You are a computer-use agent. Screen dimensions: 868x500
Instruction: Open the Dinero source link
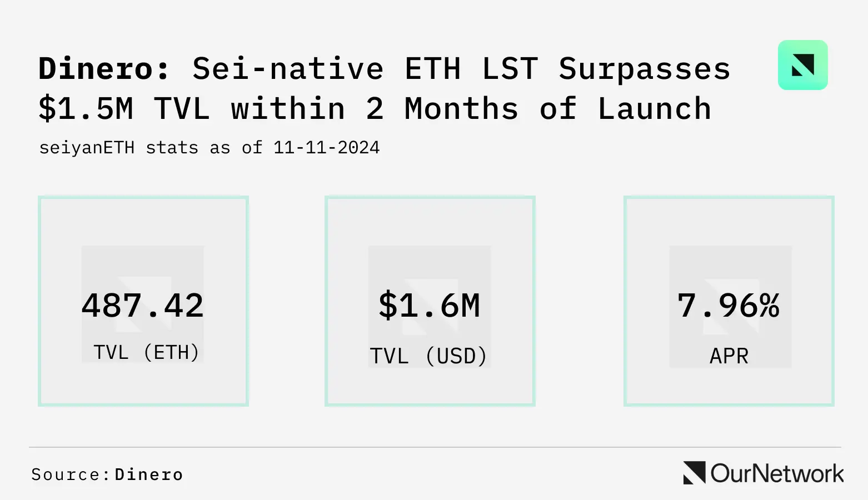[149, 474]
